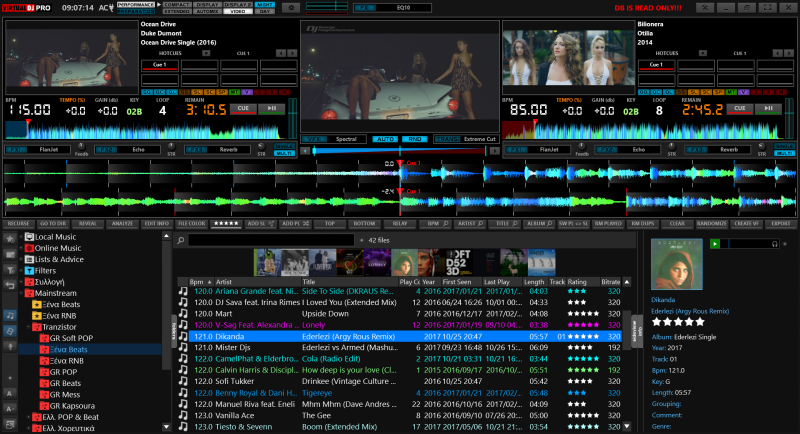Toggle AUTO video transition
This screenshot has width=800, height=434.
[x=385, y=139]
